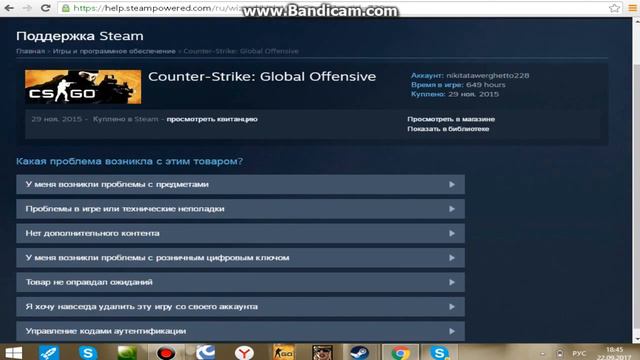640x360 pixels.
Task: Open Bandicam red record icon in taskbar
Action: point(166,353)
